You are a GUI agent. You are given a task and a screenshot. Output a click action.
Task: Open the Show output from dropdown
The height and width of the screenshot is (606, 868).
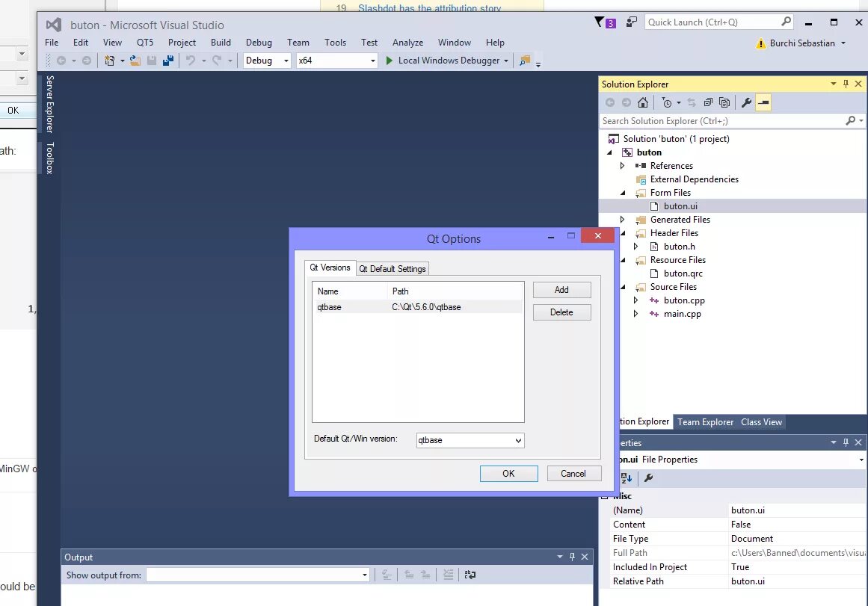click(364, 575)
